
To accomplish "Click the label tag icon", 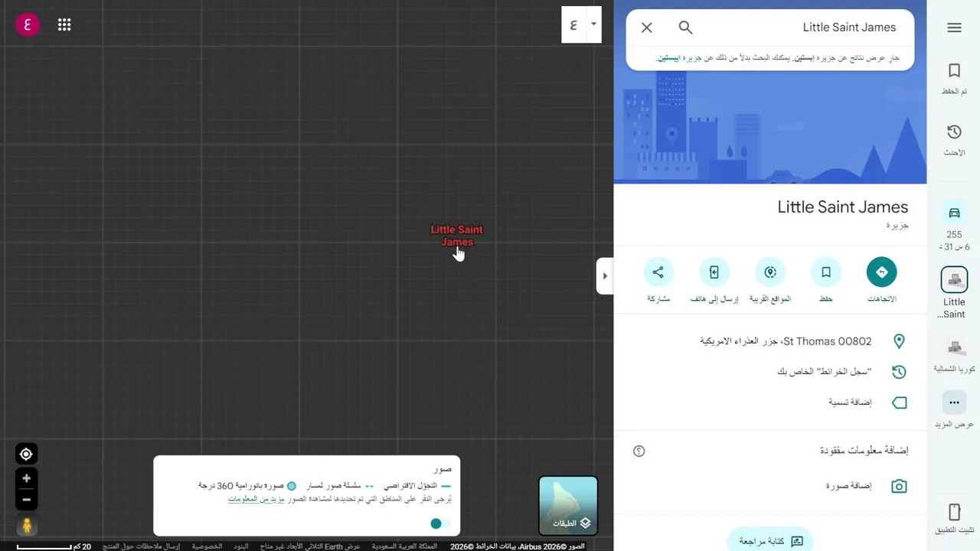I will [x=899, y=403].
